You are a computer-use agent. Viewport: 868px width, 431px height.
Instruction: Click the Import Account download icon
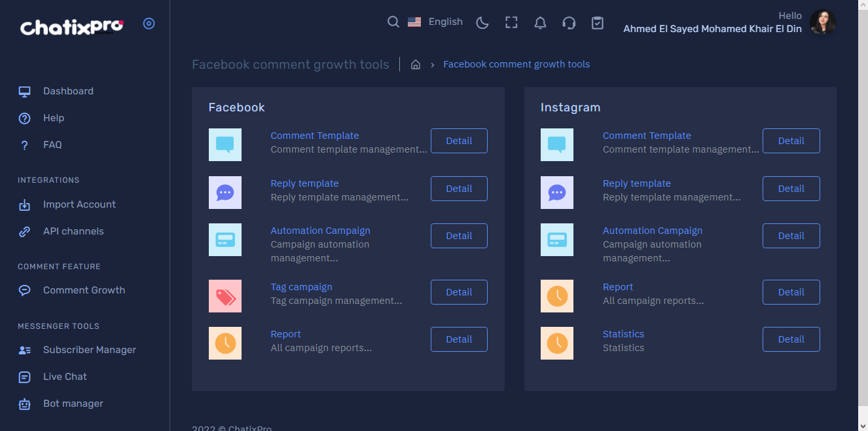coord(25,205)
